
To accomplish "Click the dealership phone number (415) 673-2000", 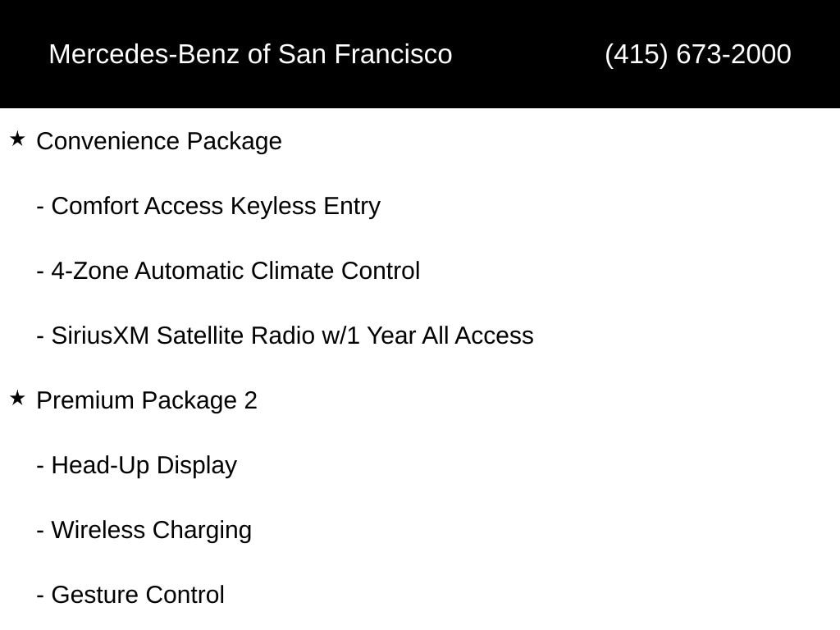I will pyautogui.click(x=698, y=54).
